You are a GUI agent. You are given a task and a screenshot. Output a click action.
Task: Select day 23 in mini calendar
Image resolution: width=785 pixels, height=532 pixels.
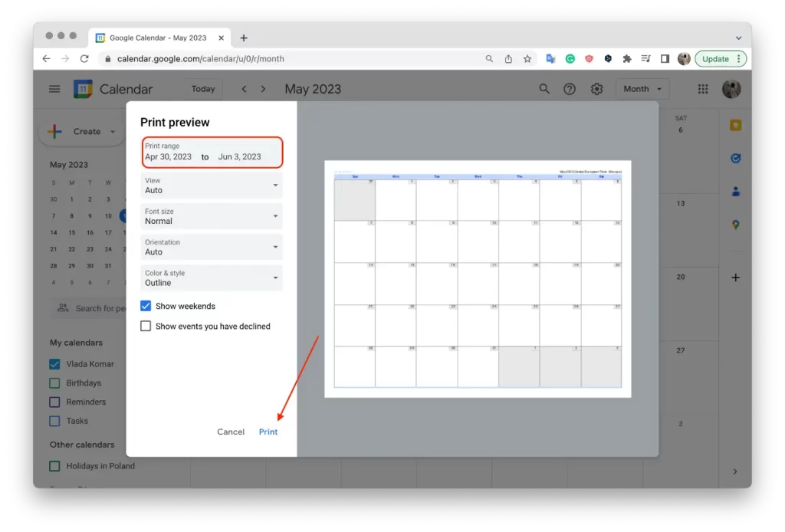(90, 248)
